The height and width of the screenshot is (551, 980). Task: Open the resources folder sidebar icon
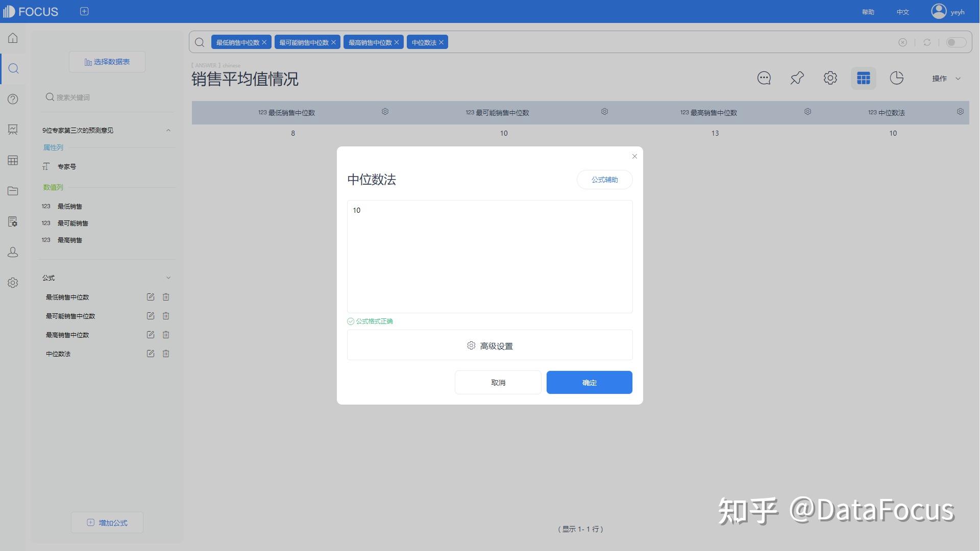[x=13, y=191]
